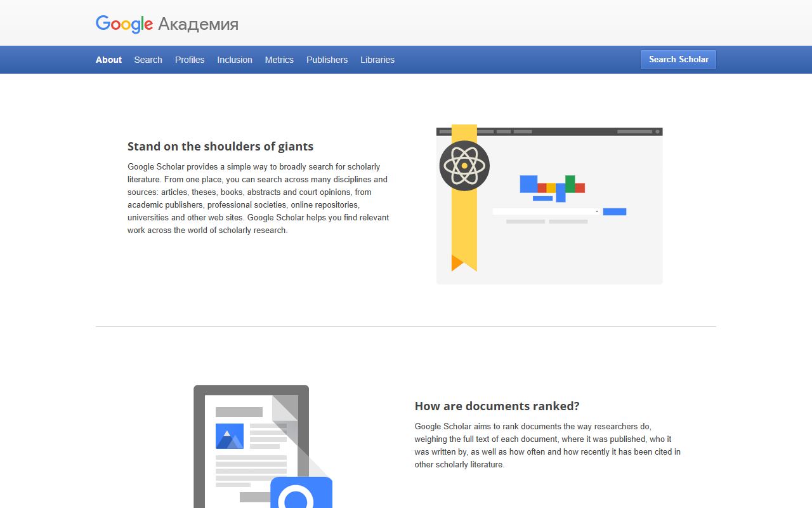Click the blue search button in illustration
This screenshot has width=812, height=508.
[x=615, y=211]
